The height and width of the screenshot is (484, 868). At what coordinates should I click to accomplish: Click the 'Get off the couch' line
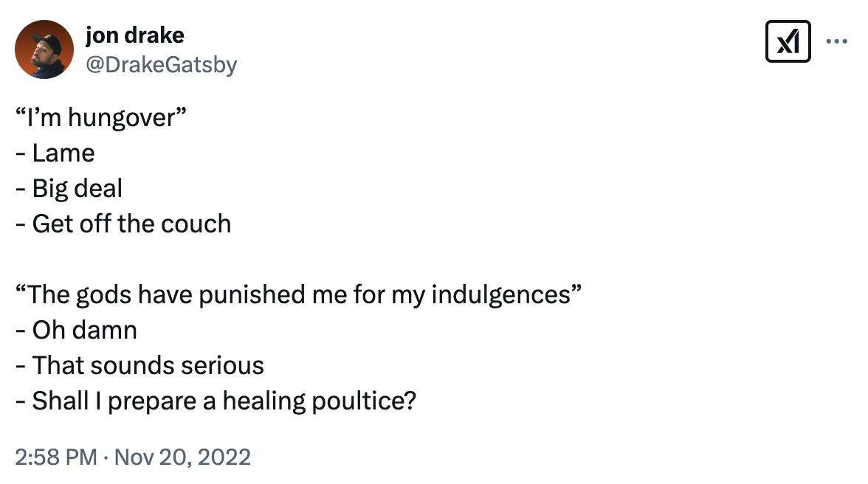coord(123,224)
